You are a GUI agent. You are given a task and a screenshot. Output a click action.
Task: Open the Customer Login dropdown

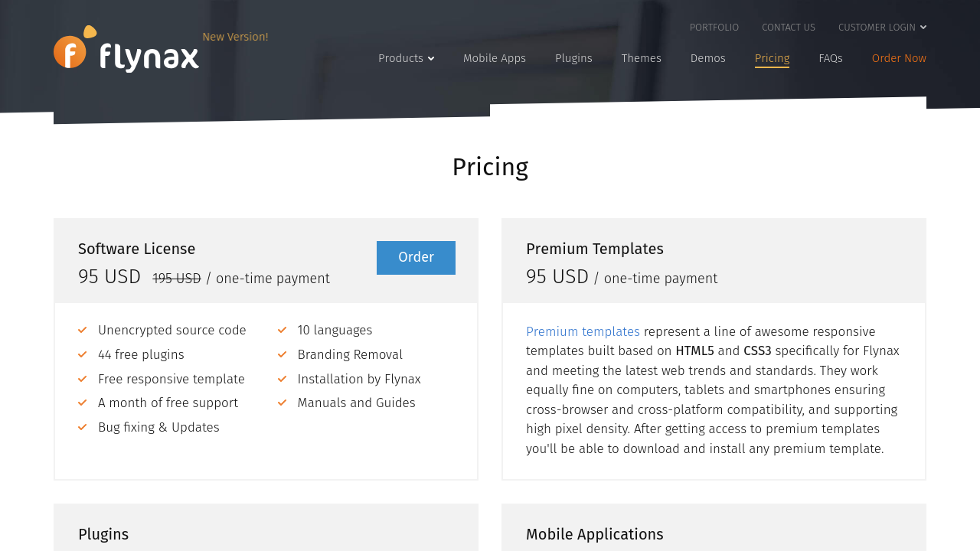tap(882, 28)
